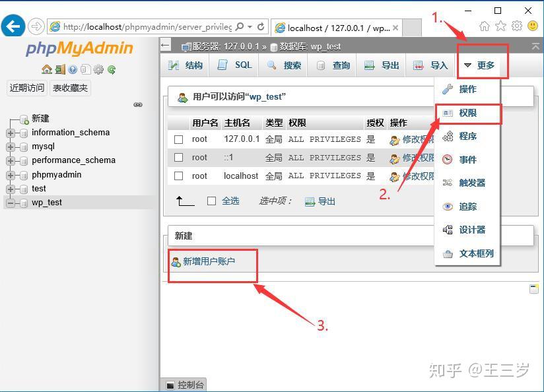Click the phpMyAdmin logo
Screen dimensions: 544x392
pos(79,49)
